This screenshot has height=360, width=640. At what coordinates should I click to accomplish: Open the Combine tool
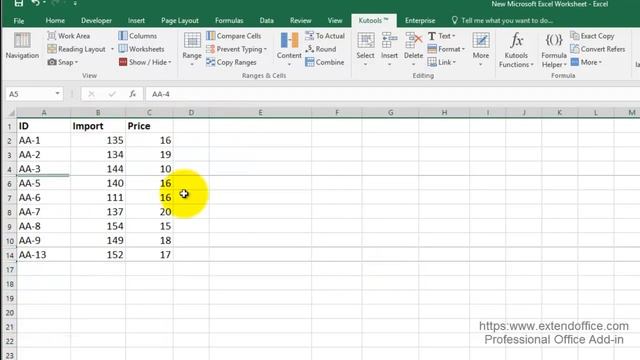coord(324,62)
